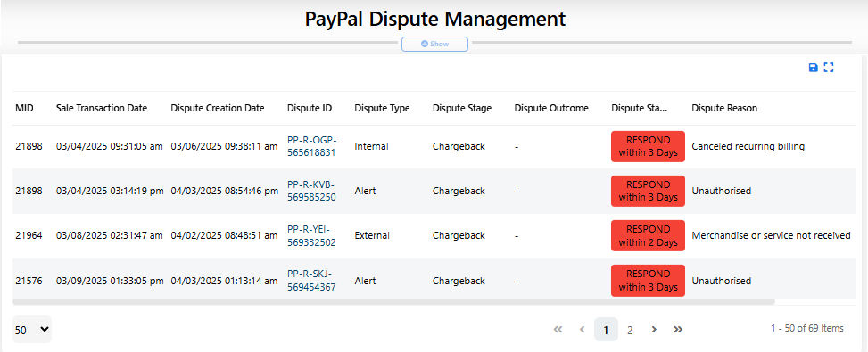
Task: Jump to the last page
Action: [678, 330]
